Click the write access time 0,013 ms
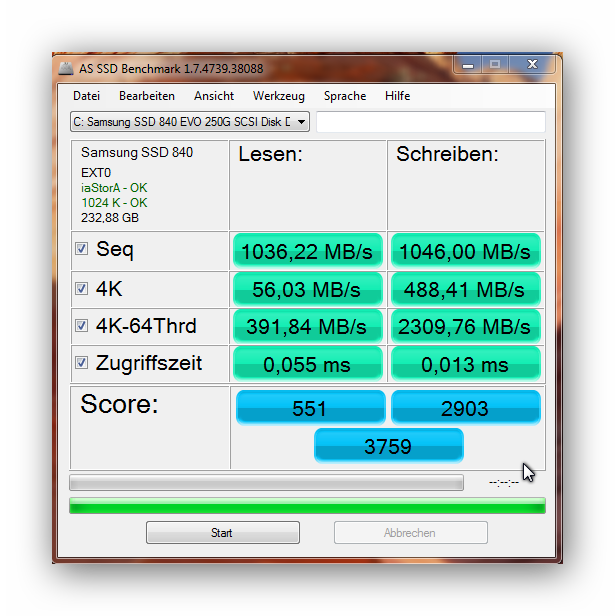 coord(466,364)
